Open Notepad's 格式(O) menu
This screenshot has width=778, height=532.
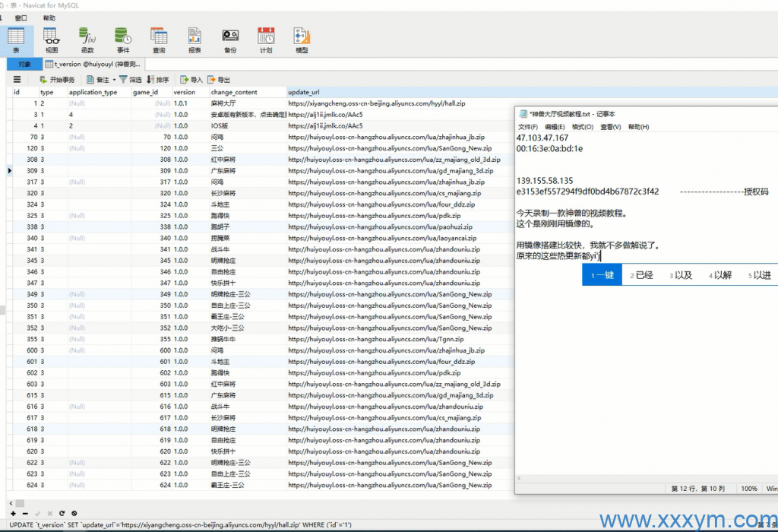pos(582,127)
